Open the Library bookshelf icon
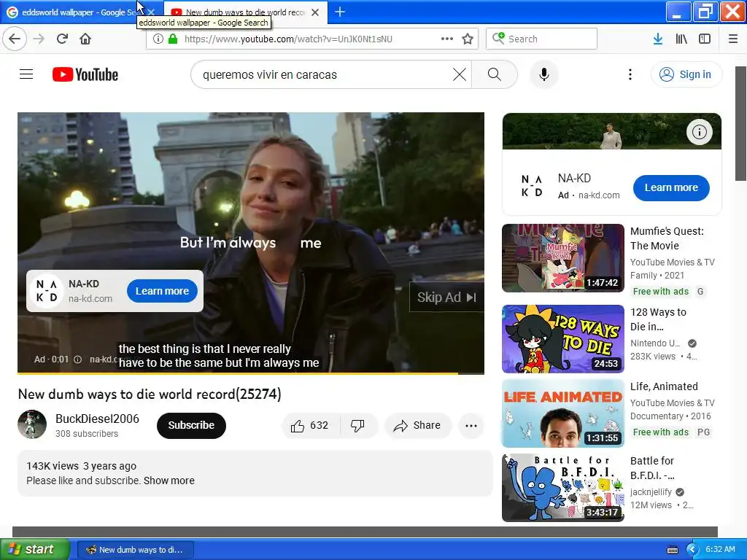 (681, 39)
